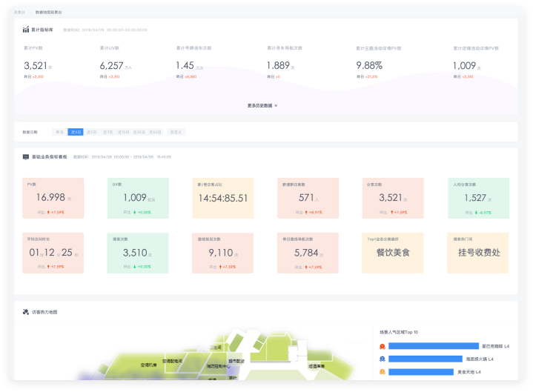Screen dimensions: 533x392
Task: Open the 挂号收费处 hot search card
Action: [477, 253]
